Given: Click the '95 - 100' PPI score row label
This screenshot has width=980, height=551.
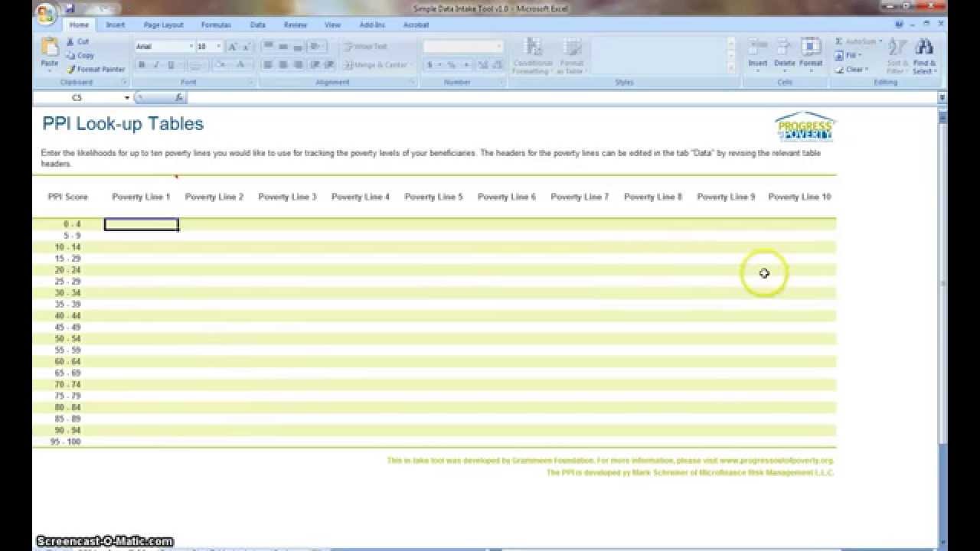Looking at the screenshot, I should click(66, 442).
